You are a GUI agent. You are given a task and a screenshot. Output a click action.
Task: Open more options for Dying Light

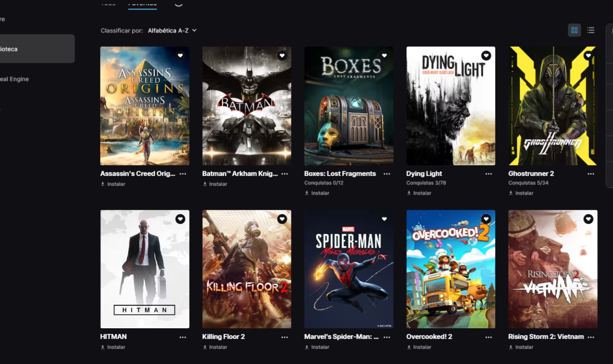point(489,174)
